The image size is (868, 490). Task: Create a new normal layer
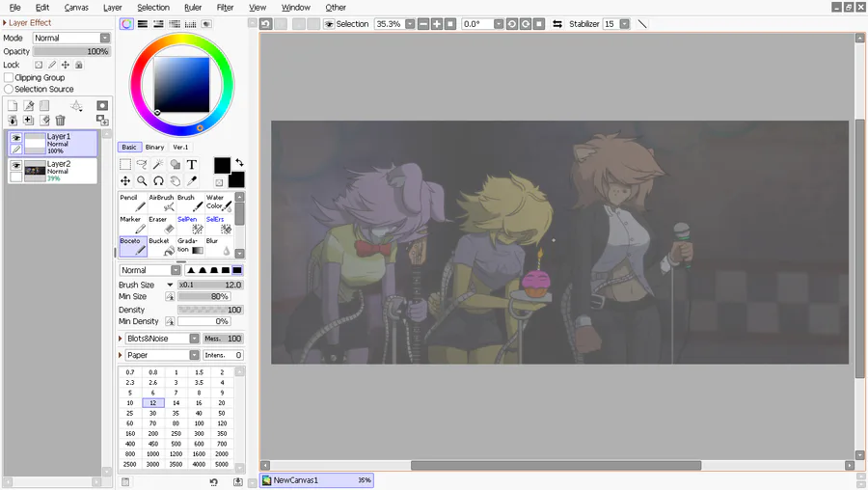point(13,106)
